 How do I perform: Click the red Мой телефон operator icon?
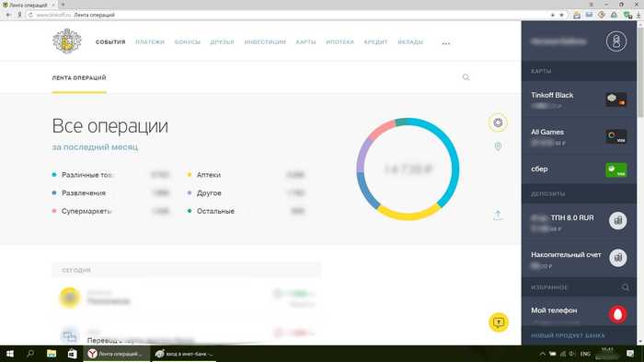617,314
